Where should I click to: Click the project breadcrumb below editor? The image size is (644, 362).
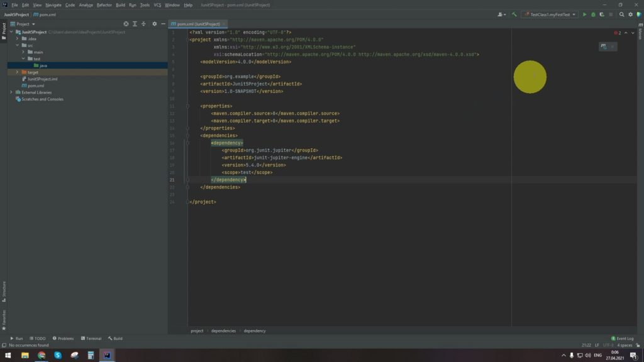pos(197,331)
